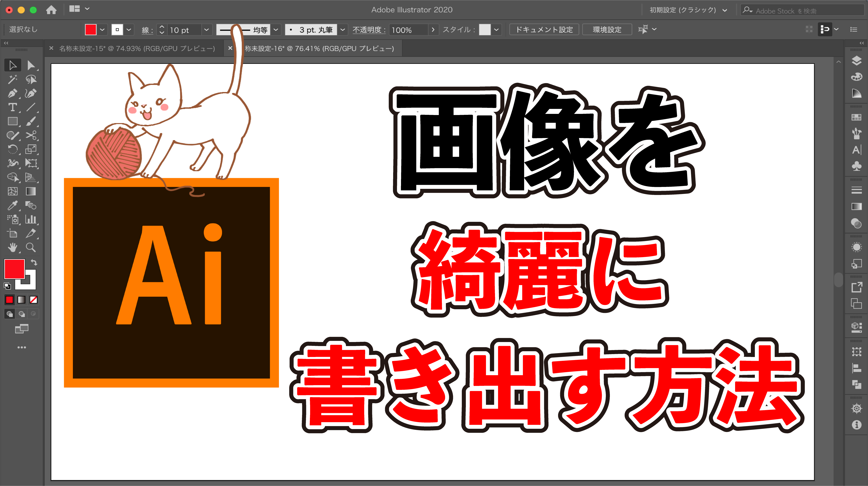868x486 pixels.
Task: Open the Swatches panel icon
Action: [x=856, y=117]
